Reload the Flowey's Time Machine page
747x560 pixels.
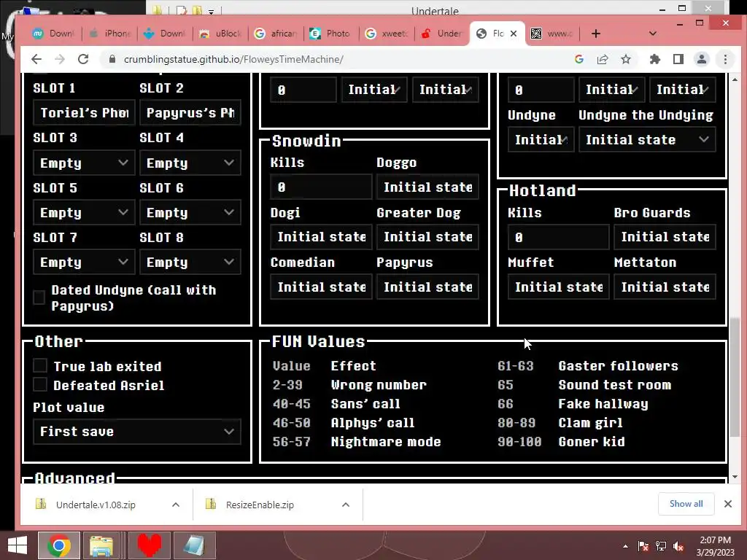[x=83, y=59]
